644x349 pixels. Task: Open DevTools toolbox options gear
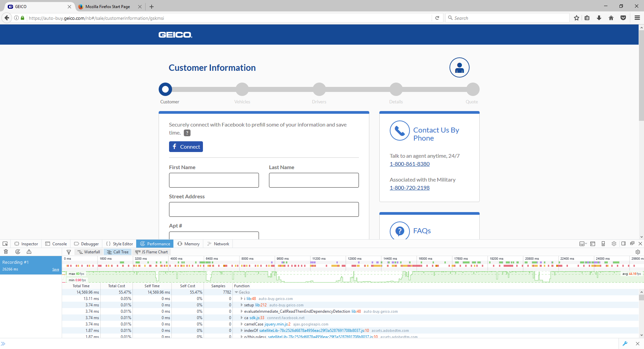pyautogui.click(x=614, y=244)
